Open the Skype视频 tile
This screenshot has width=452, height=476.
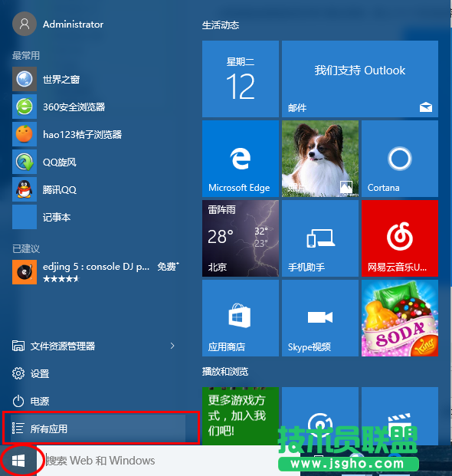tap(320, 318)
